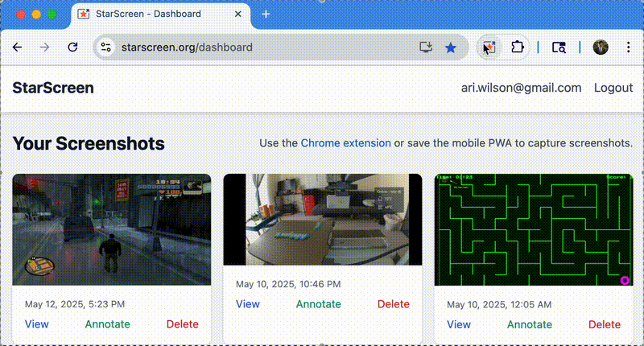Click the "May 10, 2025, 12:05 AM" date text
Image resolution: width=644 pixels, height=346 pixels.
(x=499, y=304)
